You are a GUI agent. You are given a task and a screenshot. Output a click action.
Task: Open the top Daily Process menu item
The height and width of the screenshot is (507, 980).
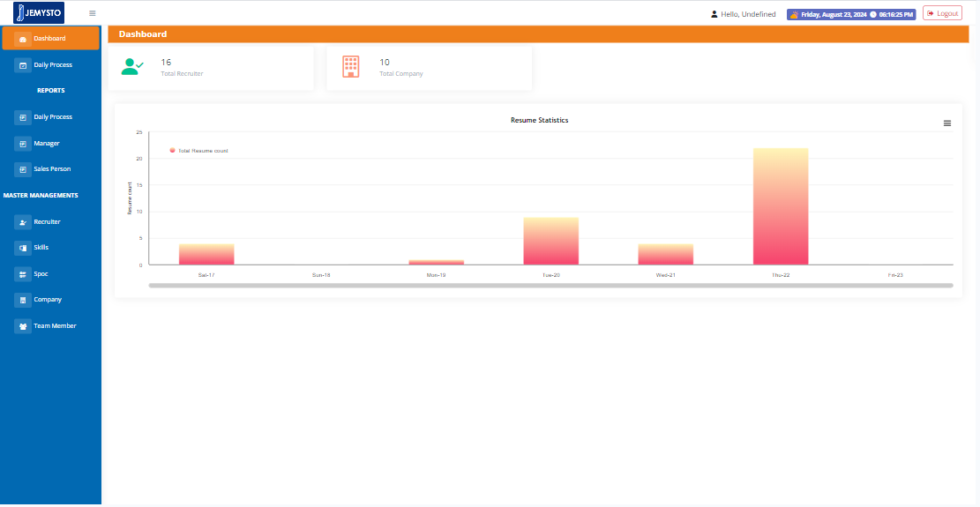coord(52,65)
